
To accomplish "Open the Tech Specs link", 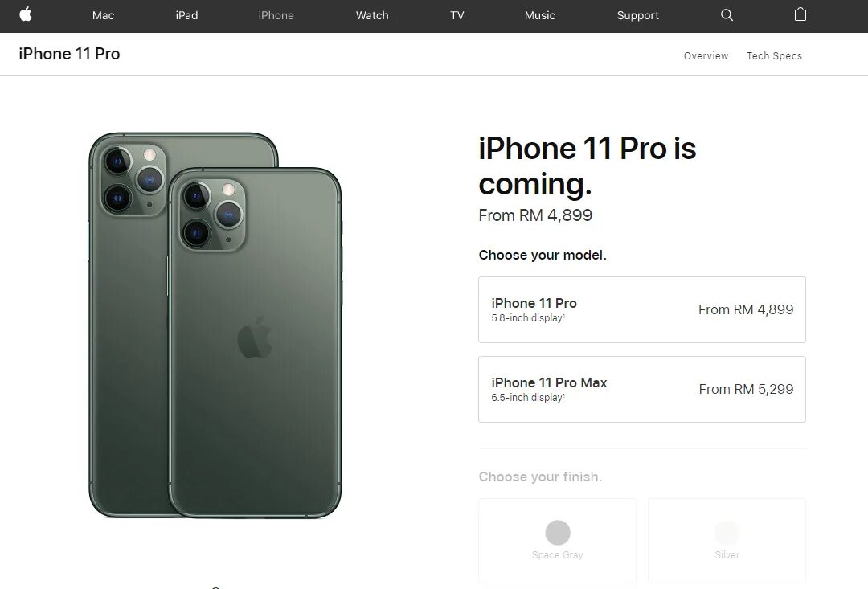I will 774,56.
